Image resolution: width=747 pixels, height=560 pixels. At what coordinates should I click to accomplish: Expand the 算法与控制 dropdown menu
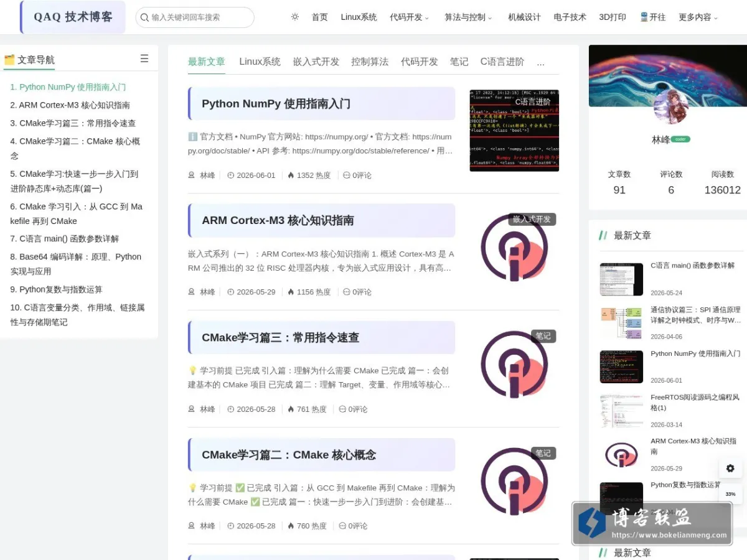tap(468, 17)
